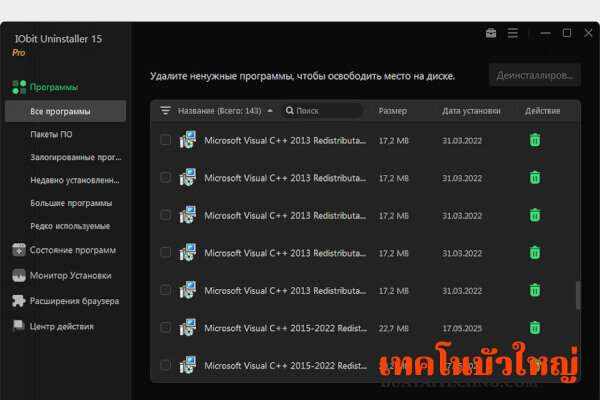Image resolution: width=600 pixels, height=400 pixels.
Task: Show Большие программы list
Action: click(x=71, y=203)
